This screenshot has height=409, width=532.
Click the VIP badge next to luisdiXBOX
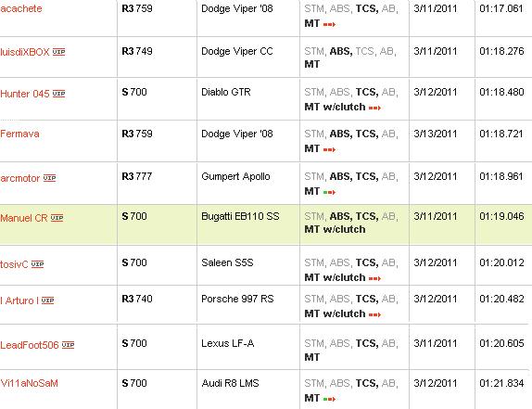(58, 52)
